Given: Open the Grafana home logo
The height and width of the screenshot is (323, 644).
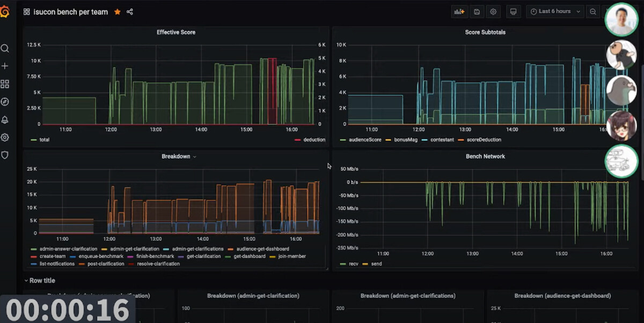Looking at the screenshot, I should point(5,11).
